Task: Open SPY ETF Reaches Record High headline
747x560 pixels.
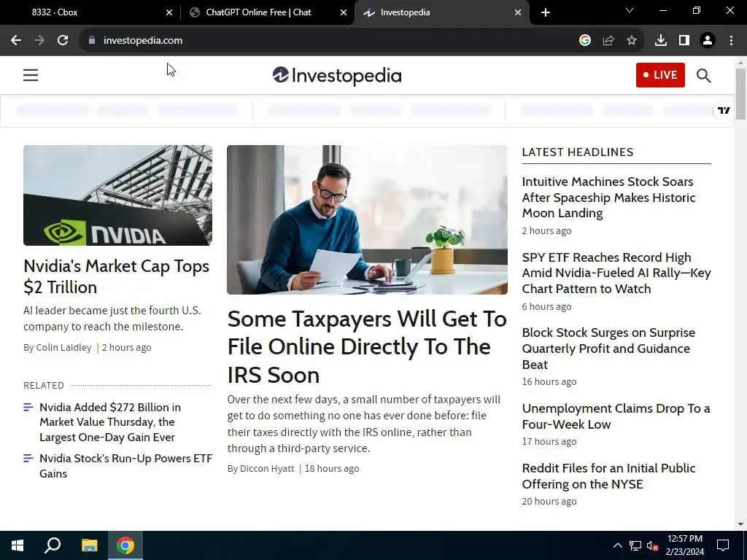Action: (616, 273)
